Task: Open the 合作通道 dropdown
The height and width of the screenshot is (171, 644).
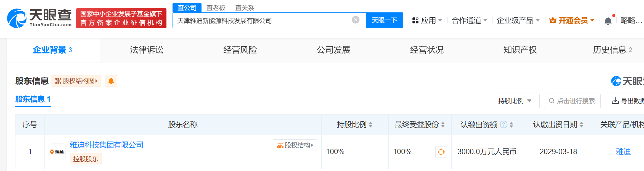Action: (x=469, y=20)
